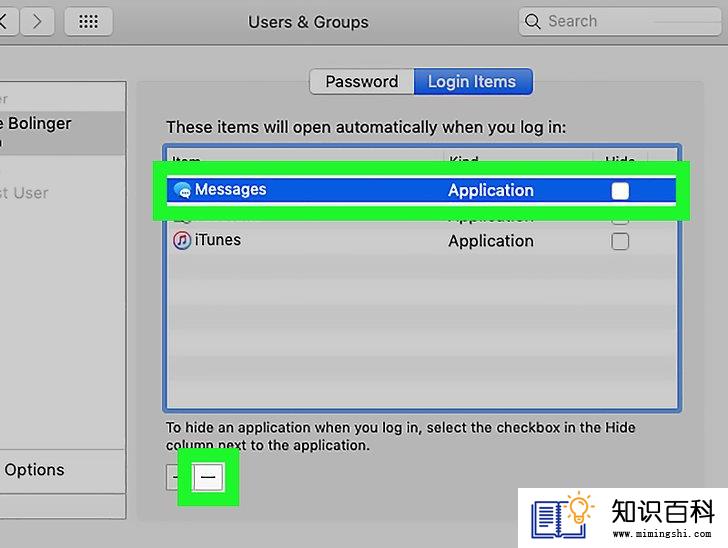
Task: Go back with the toolbar arrow
Action: coord(8,21)
